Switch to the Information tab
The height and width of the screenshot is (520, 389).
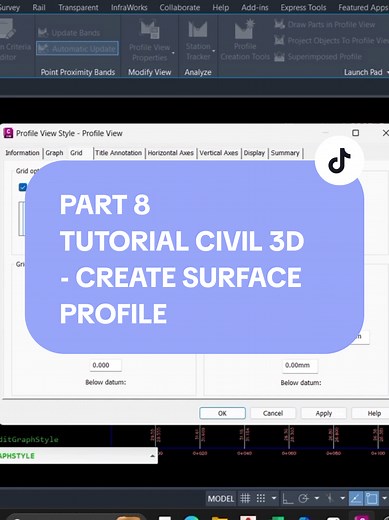pos(22,153)
